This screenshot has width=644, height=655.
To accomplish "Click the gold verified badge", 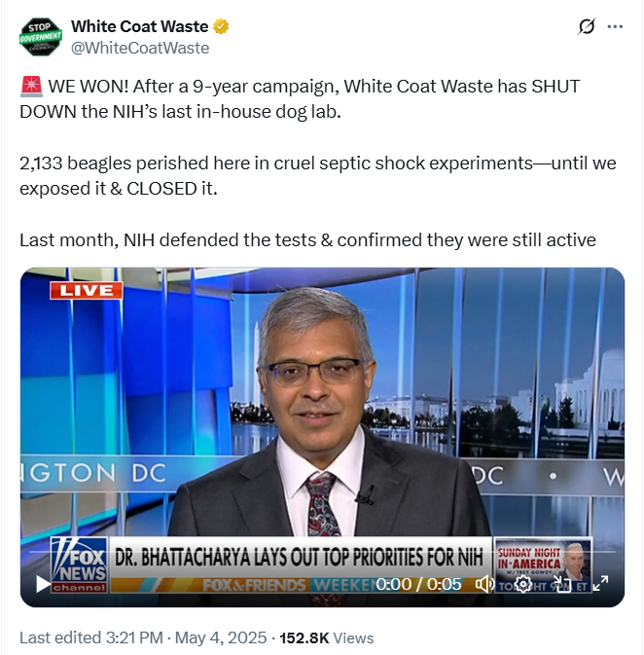I will pos(221,26).
